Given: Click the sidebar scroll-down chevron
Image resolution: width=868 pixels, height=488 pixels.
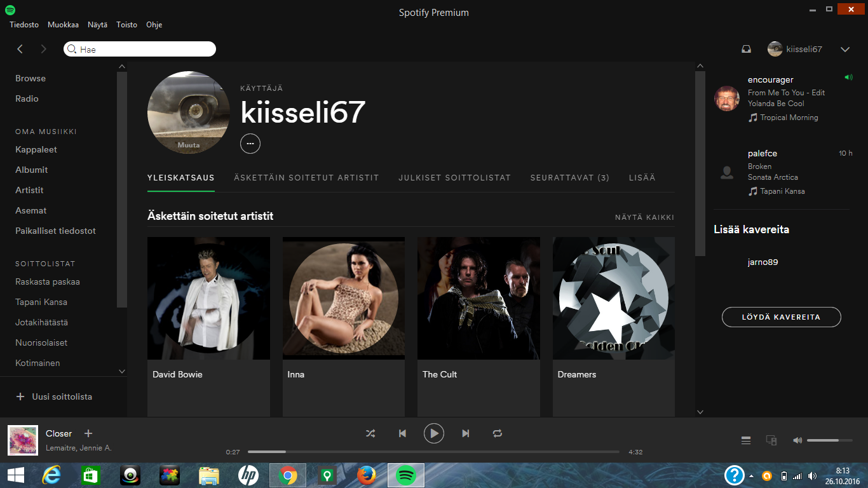Looking at the screenshot, I should coord(121,371).
